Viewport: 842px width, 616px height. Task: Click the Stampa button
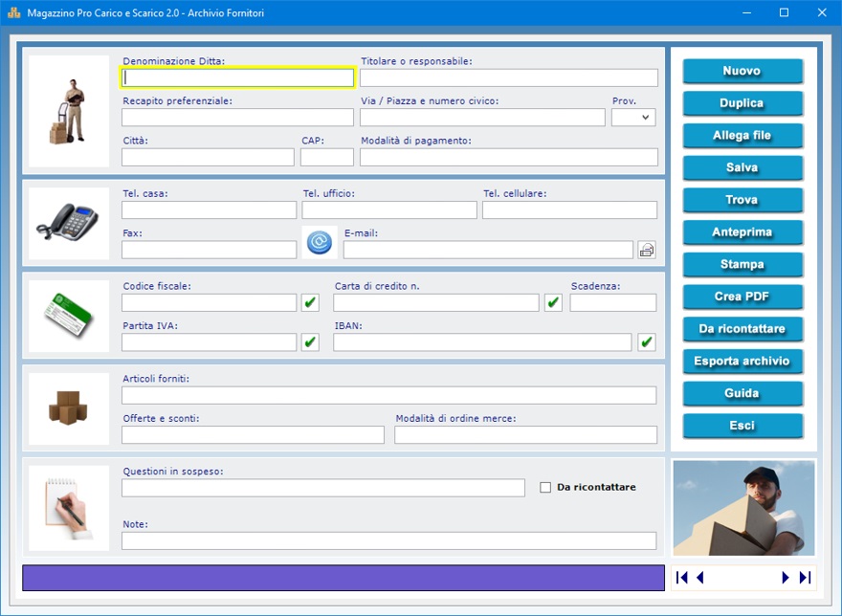point(742,264)
